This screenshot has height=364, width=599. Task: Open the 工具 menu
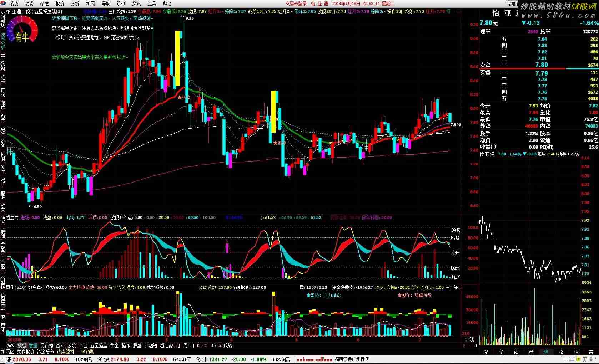click(x=152, y=4)
